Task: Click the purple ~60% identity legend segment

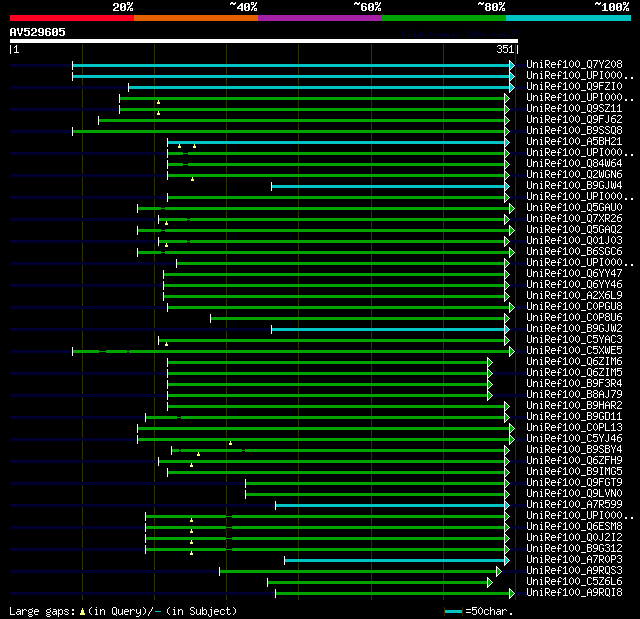Action: 320,18
